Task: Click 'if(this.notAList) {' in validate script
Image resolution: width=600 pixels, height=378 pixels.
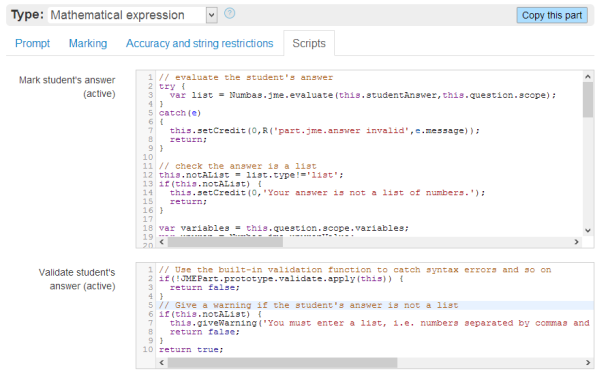Action: pos(210,314)
